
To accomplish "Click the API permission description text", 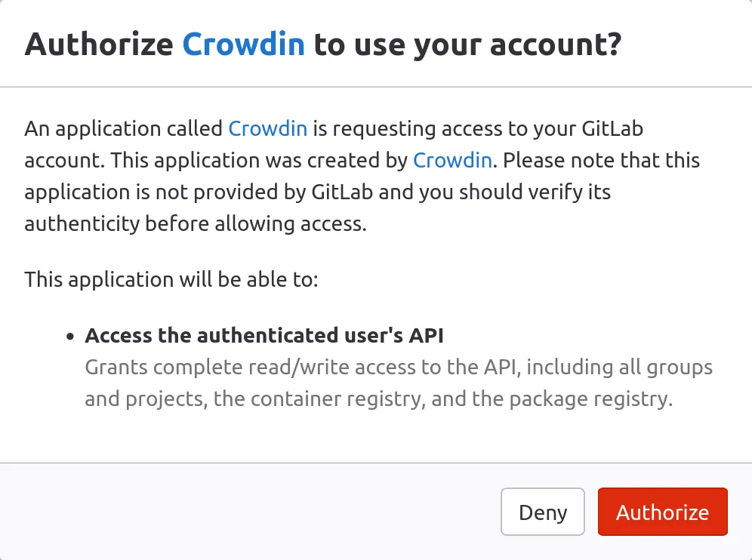I will pyautogui.click(x=399, y=383).
